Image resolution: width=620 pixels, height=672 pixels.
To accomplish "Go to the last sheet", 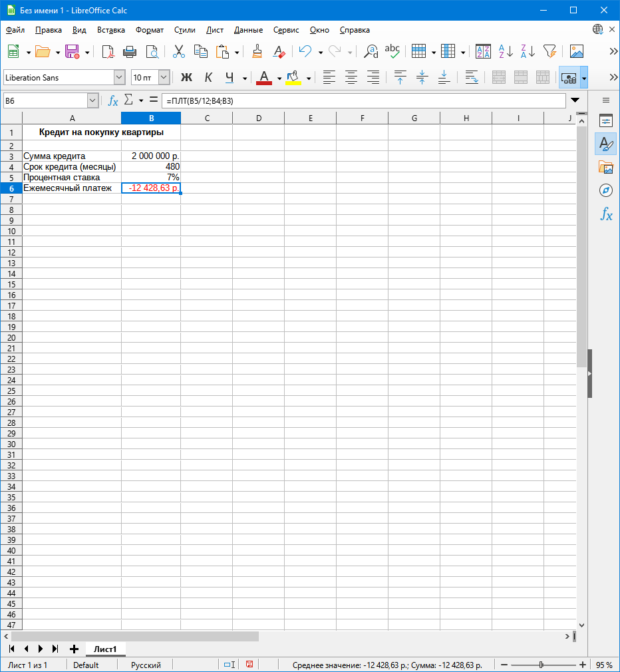I will (55, 649).
